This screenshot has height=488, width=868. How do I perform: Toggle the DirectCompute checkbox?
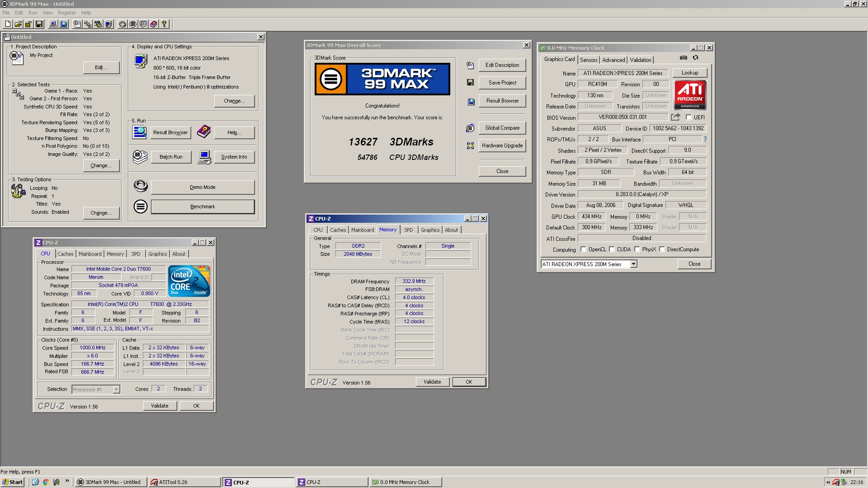(x=662, y=249)
